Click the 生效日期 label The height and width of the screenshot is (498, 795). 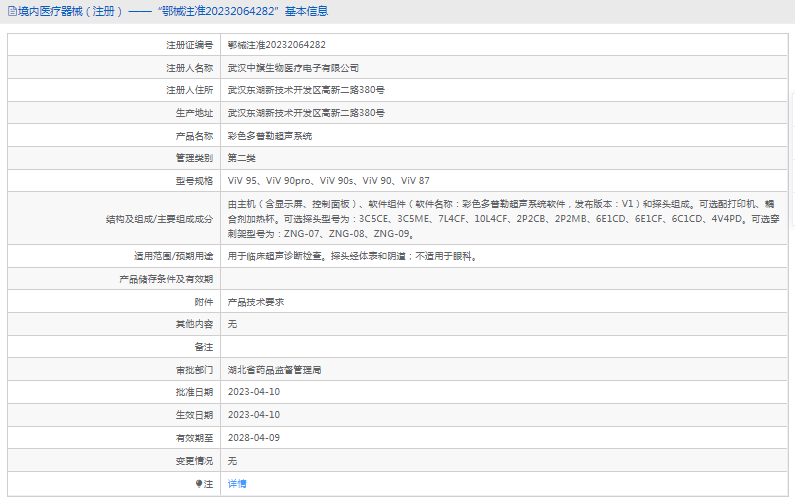194,415
